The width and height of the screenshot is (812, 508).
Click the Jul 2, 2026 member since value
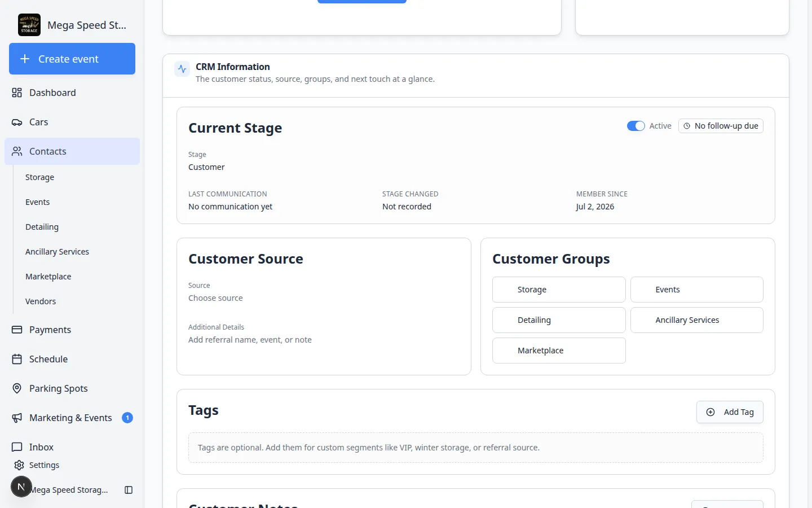tap(595, 207)
